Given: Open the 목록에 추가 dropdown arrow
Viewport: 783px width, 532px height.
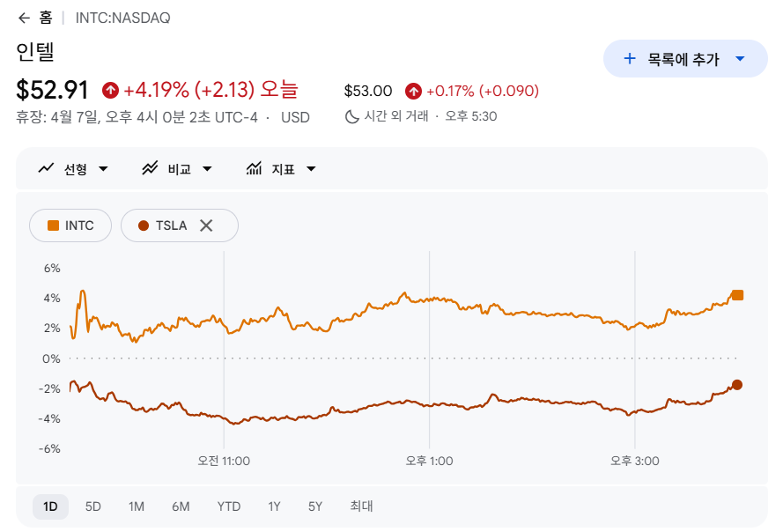Looking at the screenshot, I should click(740, 59).
